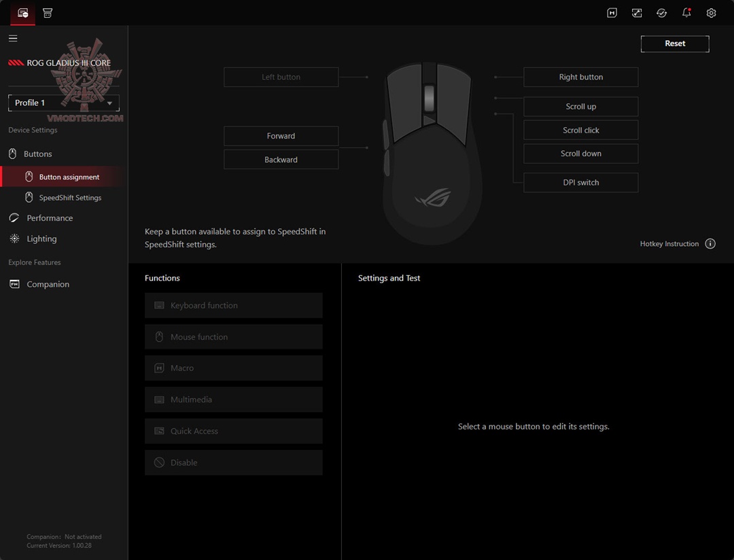Select the Forward button assignment
734x560 pixels.
coord(281,136)
